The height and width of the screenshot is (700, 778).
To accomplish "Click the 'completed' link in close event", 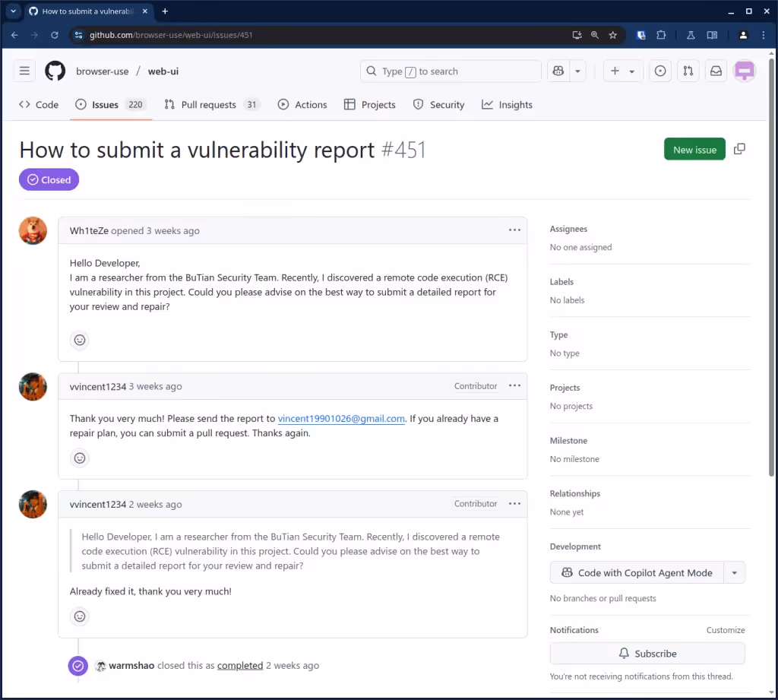I will coord(239,665).
